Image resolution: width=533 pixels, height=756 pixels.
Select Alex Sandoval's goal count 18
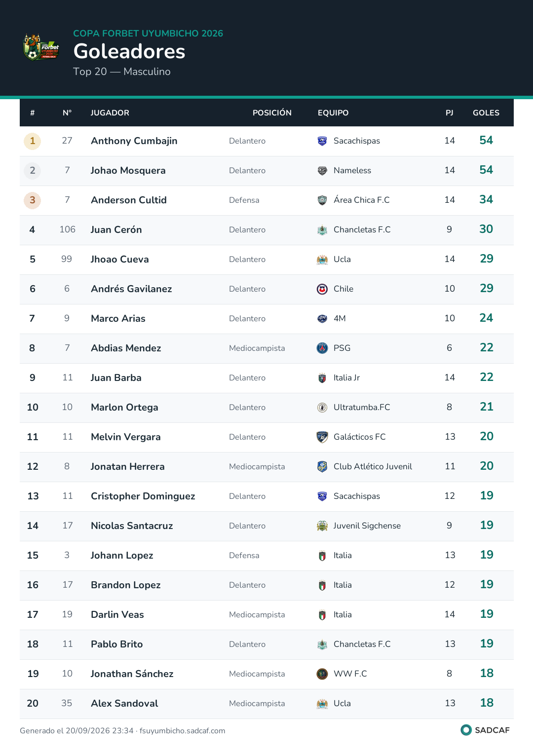point(487,703)
